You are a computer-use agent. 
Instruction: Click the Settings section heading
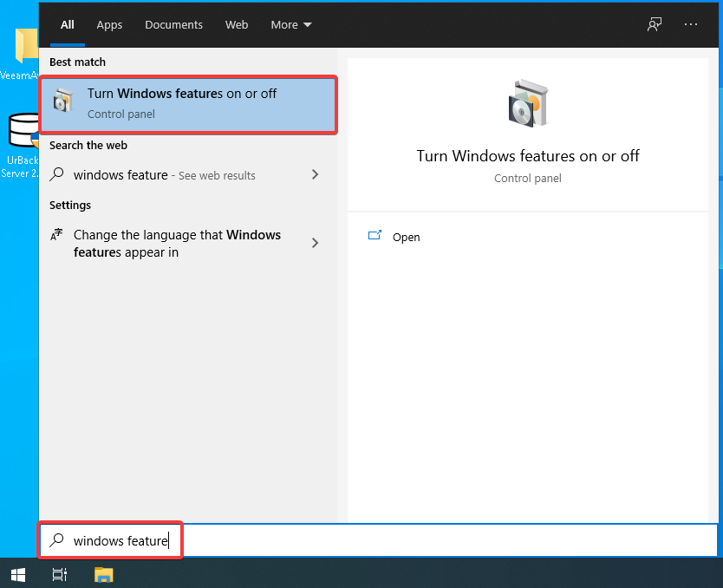pos(70,206)
